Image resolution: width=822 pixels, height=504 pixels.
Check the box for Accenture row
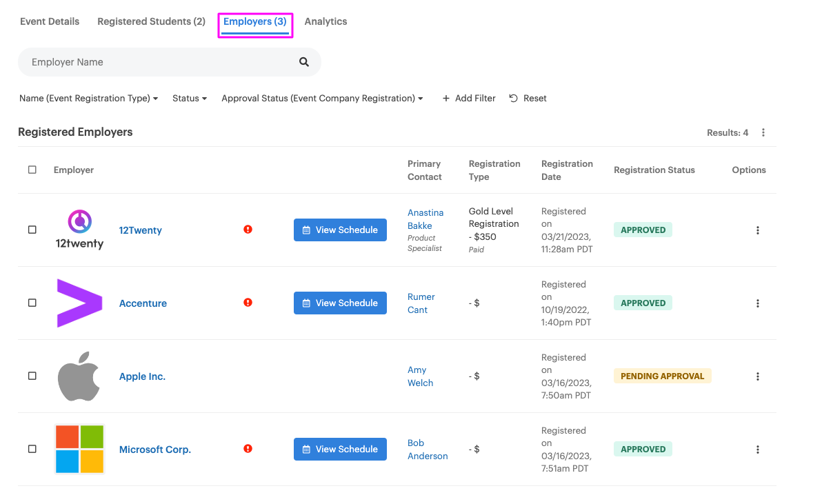(x=32, y=303)
